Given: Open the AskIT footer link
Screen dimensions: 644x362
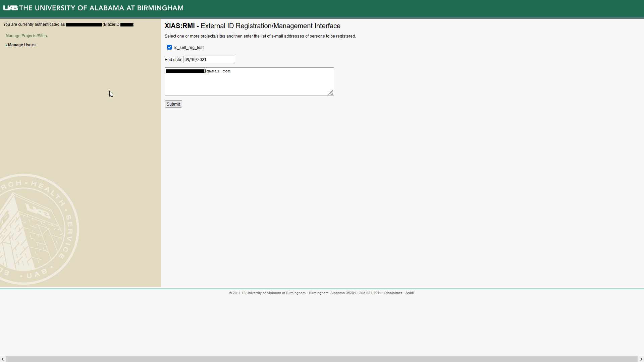Looking at the screenshot, I should click(410, 293).
